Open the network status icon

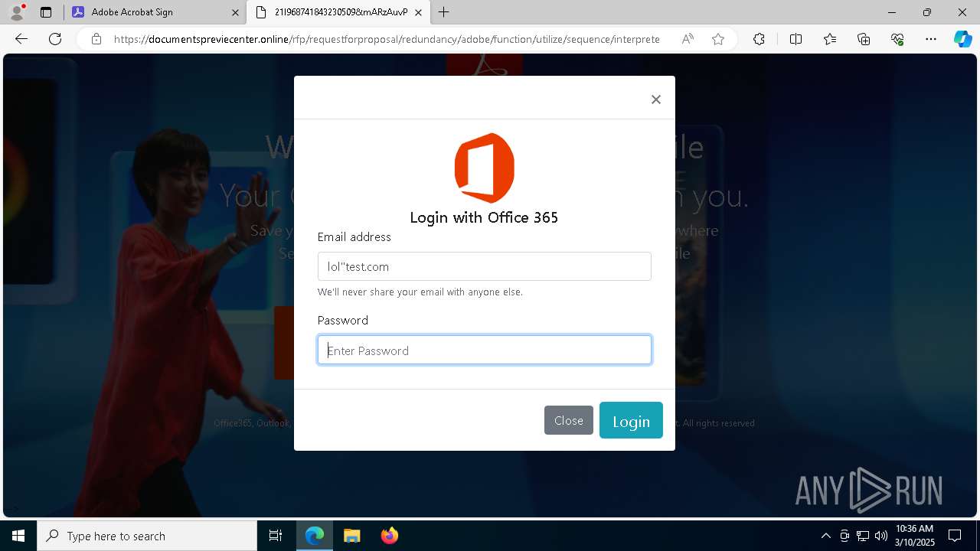pos(863,536)
